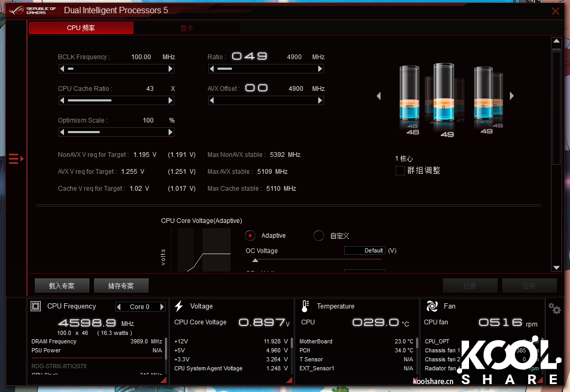Viewport: 570px width, 392px height.
Task: Click the settings gear icon
Action: click(x=555, y=309)
